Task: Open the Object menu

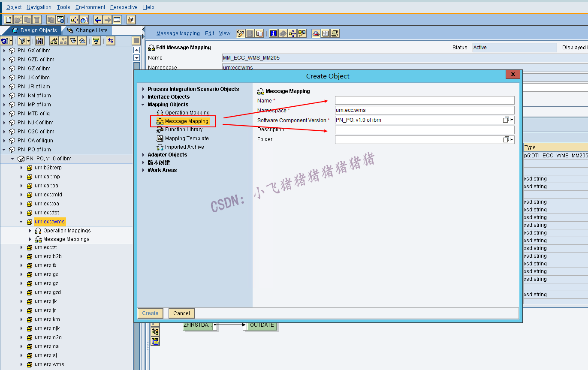Action: 14,7
